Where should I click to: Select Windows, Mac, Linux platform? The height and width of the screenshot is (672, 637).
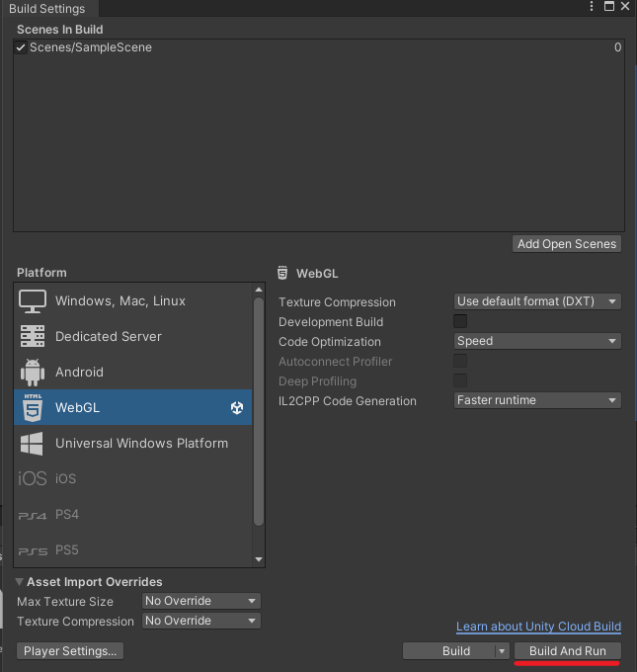pyautogui.click(x=132, y=300)
